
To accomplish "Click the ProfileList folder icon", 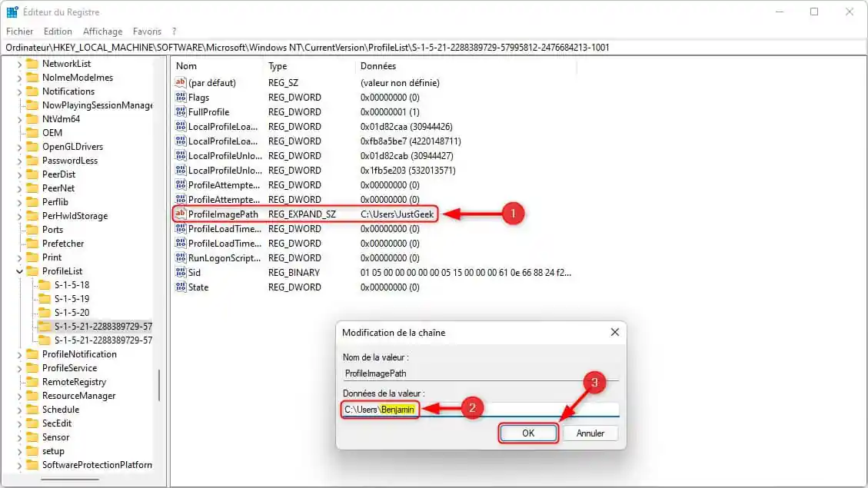I will 32,271.
